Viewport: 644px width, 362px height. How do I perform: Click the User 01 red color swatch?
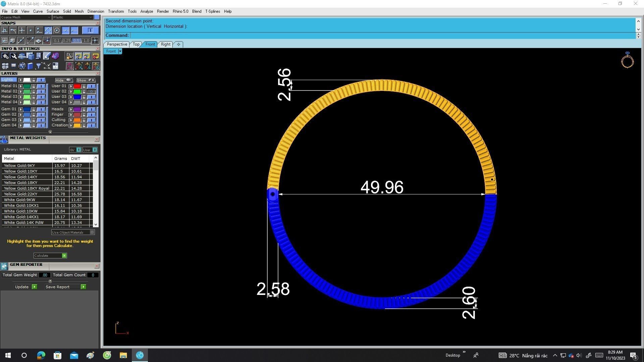(77, 86)
